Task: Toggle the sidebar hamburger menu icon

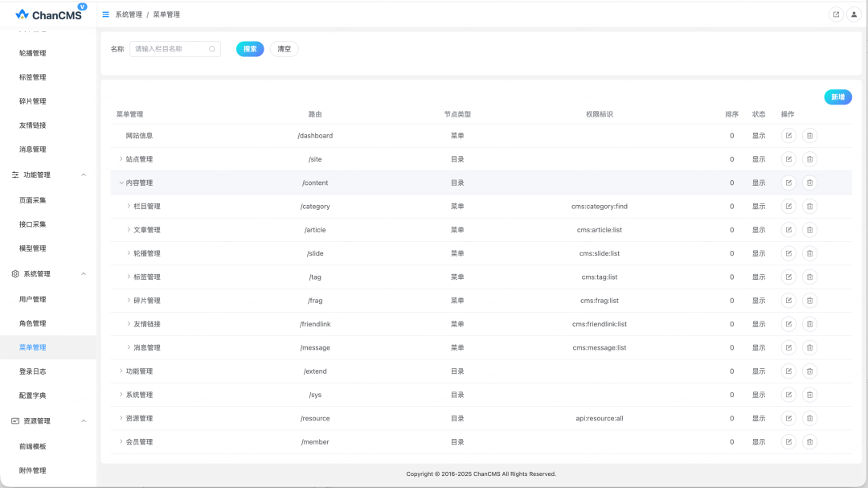Action: point(106,14)
